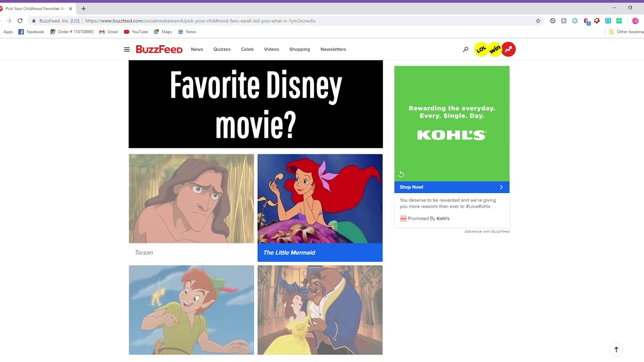
Task: Click the arrow chevron beside Shop Now!
Action: 501,187
